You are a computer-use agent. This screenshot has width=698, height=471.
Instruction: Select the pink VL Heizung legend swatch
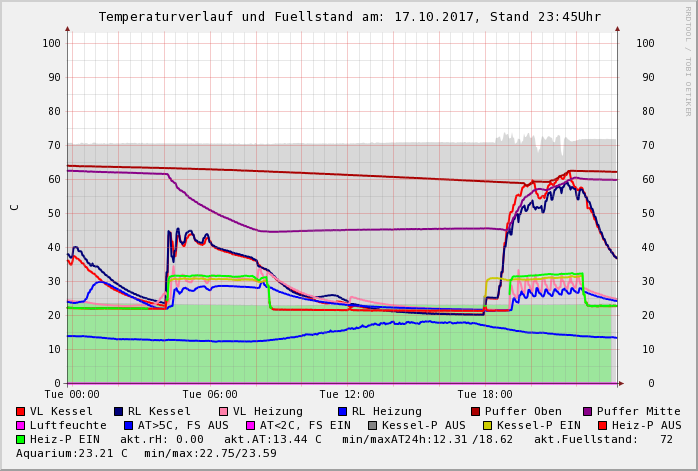tap(222, 411)
